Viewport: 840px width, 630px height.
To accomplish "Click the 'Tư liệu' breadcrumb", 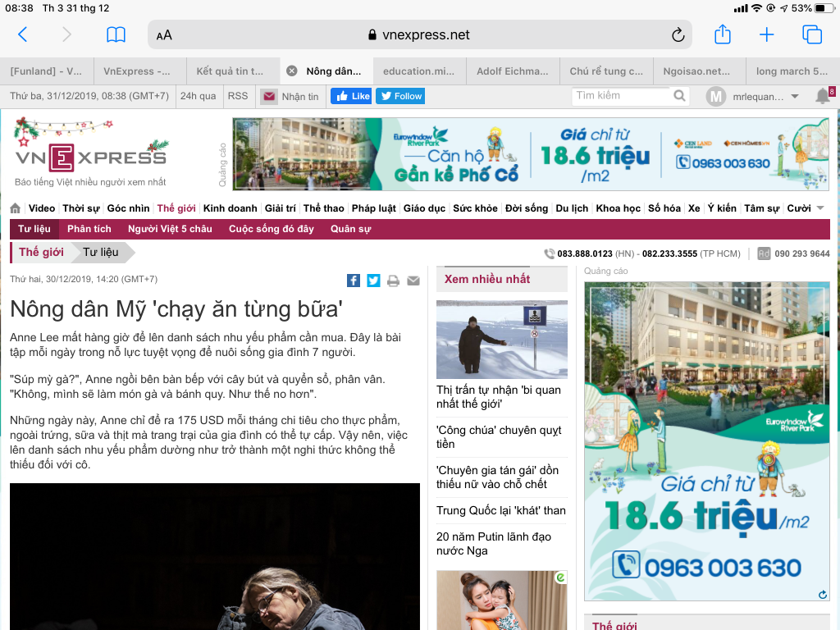I will click(x=101, y=253).
